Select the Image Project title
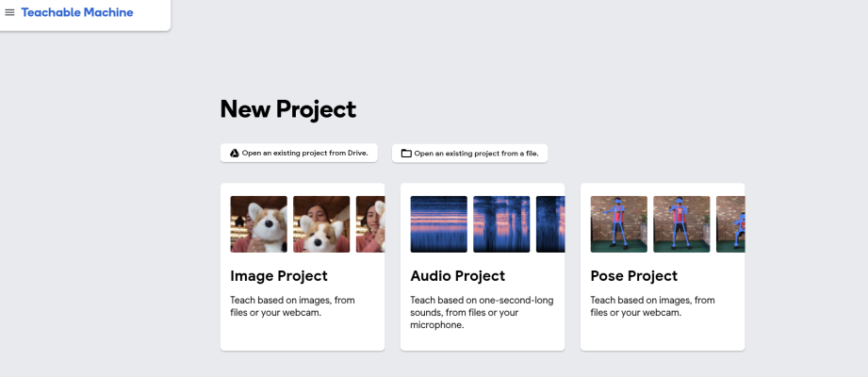 point(279,276)
